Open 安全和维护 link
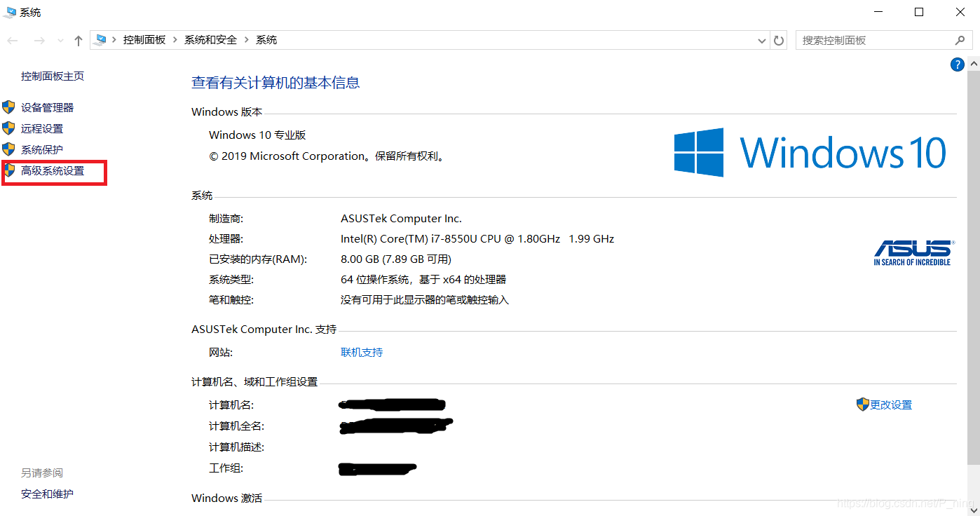Viewport: 980px width, 516px height. point(47,494)
